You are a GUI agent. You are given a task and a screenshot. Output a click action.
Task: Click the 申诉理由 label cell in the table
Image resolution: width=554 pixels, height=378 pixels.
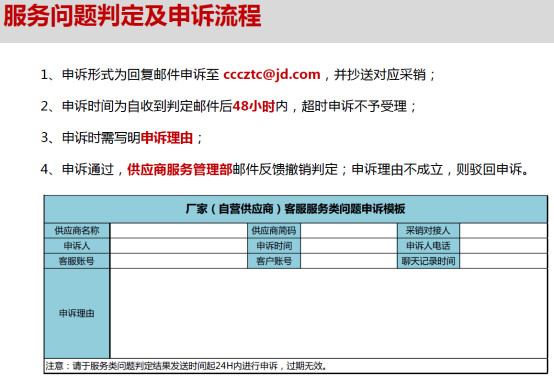click(x=77, y=313)
